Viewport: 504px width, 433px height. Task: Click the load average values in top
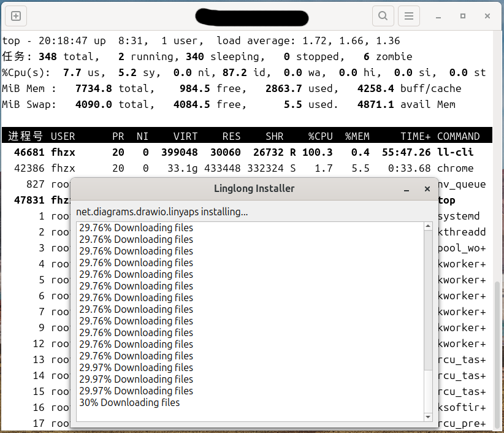(x=351, y=41)
